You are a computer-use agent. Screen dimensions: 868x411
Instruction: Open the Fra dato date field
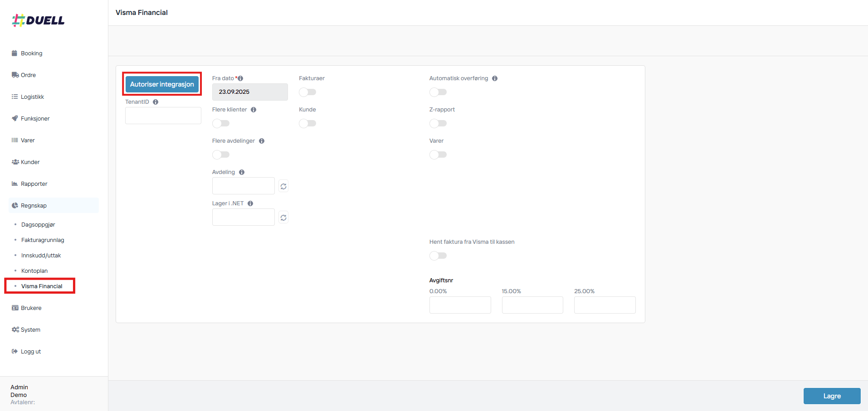(x=249, y=92)
